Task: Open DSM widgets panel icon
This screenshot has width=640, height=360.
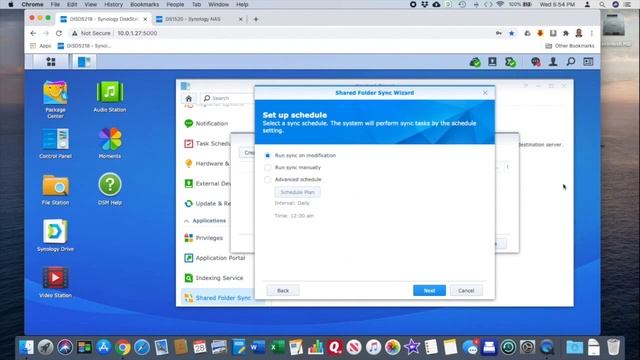Action: tap(588, 62)
